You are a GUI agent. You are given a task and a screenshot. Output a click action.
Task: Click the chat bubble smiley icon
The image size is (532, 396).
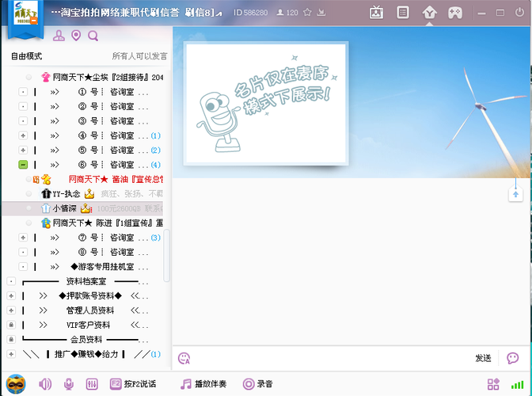coord(513,358)
